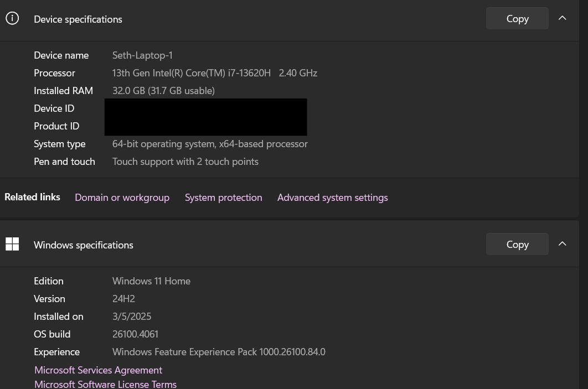
Task: Click the Product ID label
Action: (56, 126)
